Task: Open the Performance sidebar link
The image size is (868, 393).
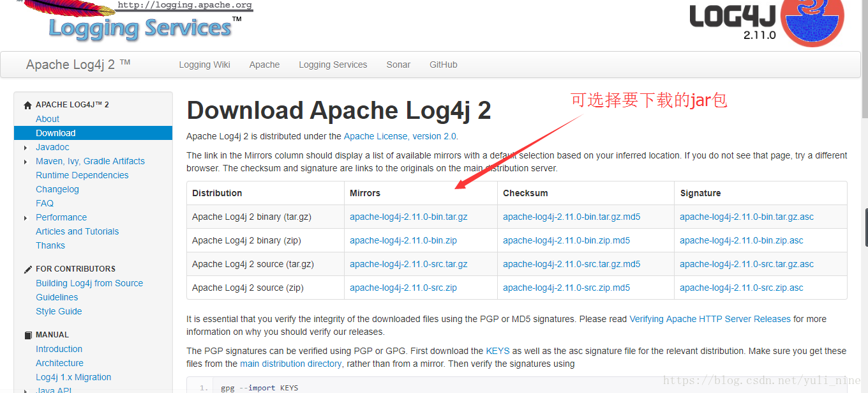Action: (x=61, y=217)
